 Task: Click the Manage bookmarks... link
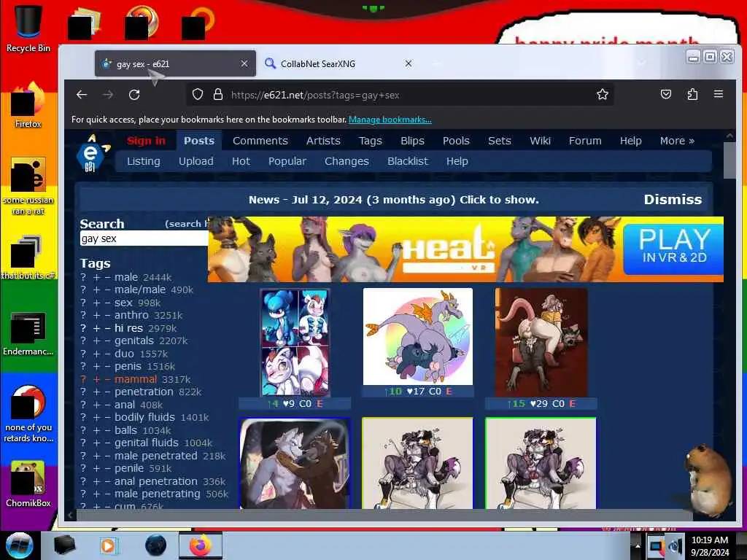[x=390, y=120]
